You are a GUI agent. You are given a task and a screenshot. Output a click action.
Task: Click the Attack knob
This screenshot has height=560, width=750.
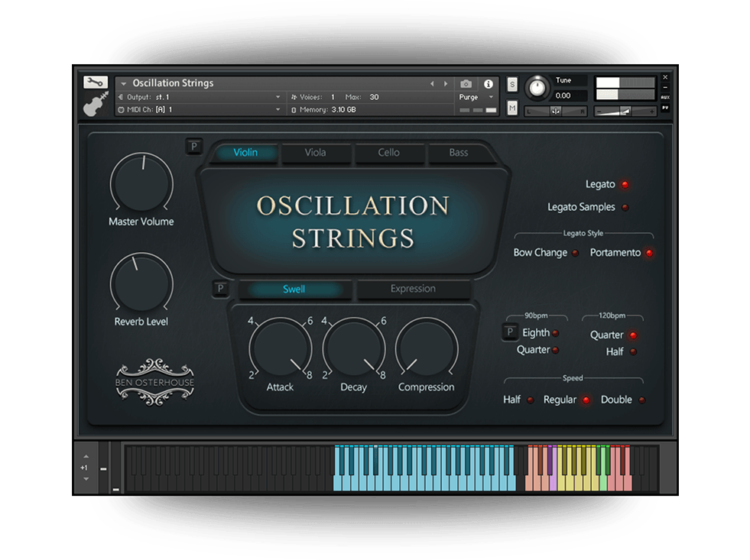(281, 348)
